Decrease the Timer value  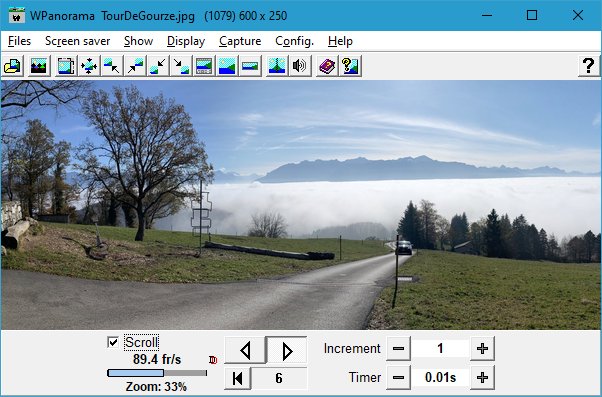click(398, 377)
